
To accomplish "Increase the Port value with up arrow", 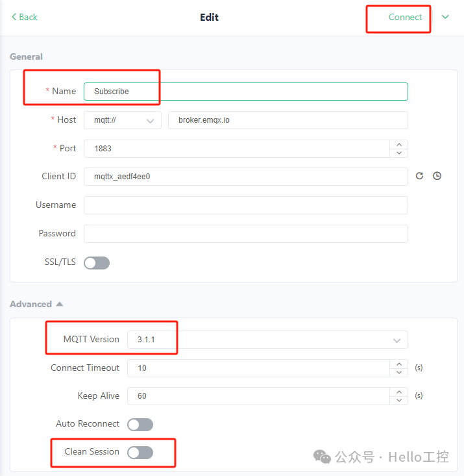I will click(x=399, y=145).
